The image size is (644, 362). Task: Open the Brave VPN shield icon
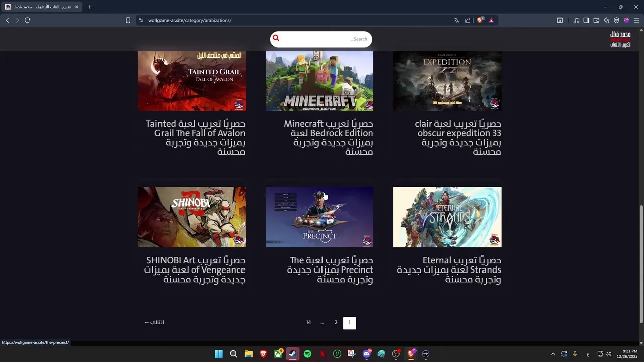pos(616,20)
